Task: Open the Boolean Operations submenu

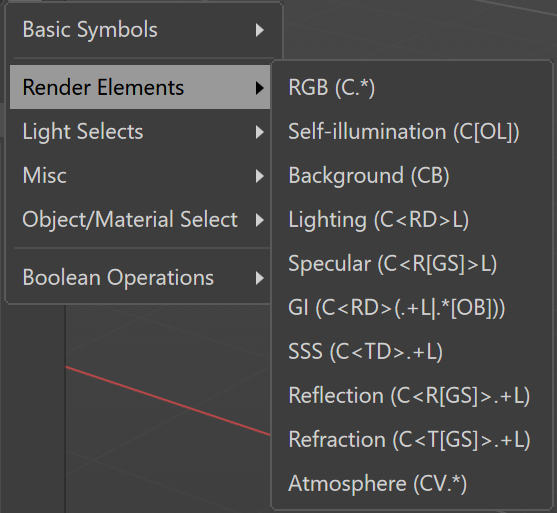Action: 140,277
